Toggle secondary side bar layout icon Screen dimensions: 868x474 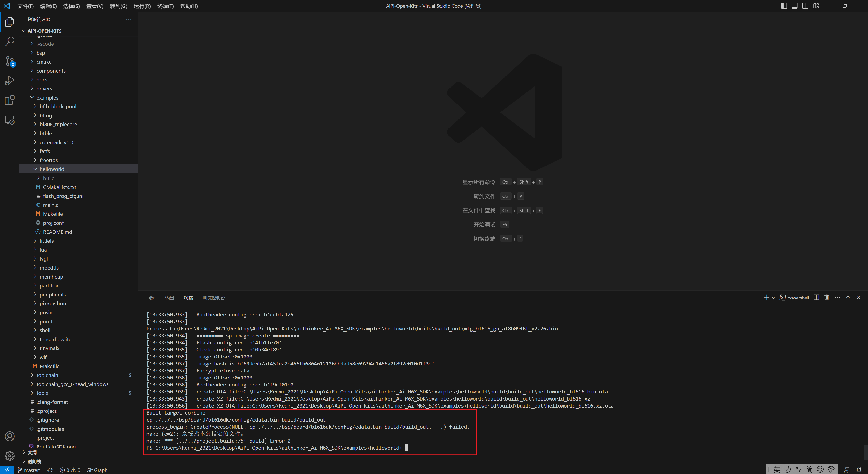(x=805, y=6)
